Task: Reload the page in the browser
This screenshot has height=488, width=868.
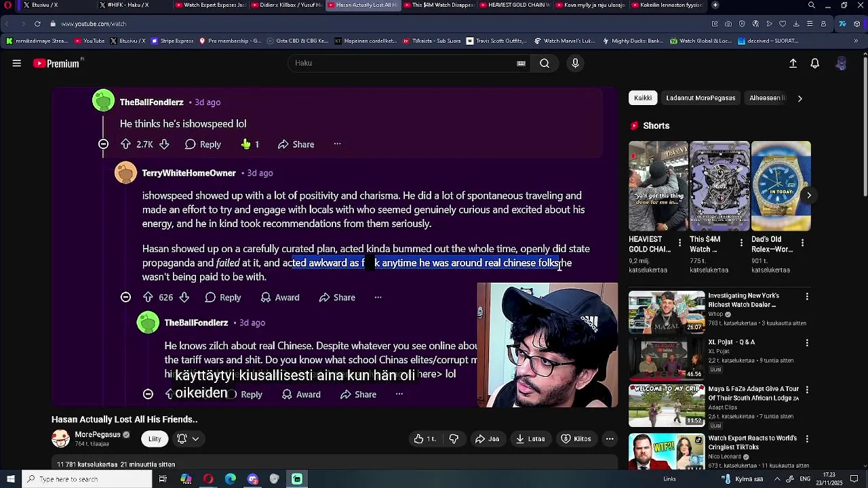Action: (x=37, y=24)
